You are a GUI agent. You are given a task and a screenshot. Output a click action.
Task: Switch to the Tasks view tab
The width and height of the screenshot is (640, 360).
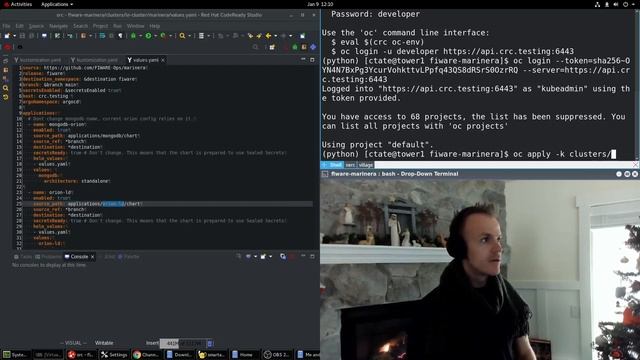click(23, 257)
